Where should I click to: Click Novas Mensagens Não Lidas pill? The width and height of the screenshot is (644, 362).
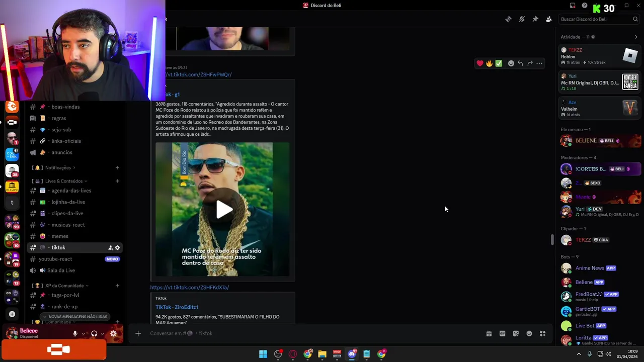coord(75,317)
